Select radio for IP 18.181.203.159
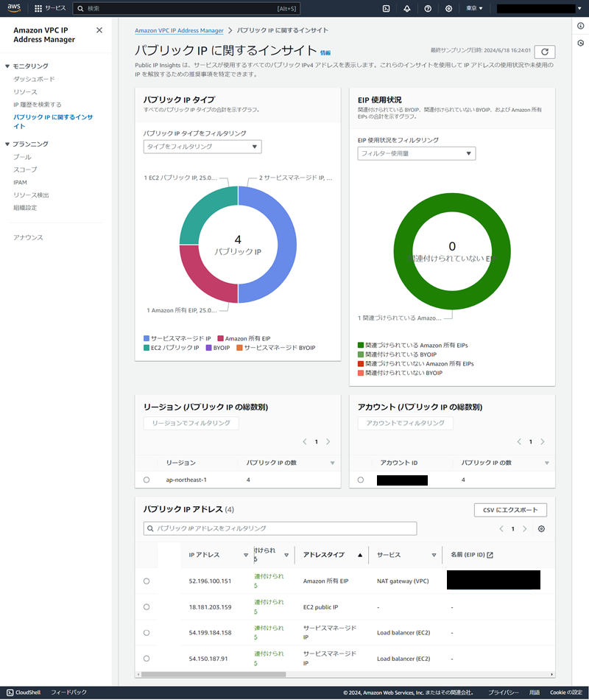The height and width of the screenshot is (700, 589). pos(147,607)
